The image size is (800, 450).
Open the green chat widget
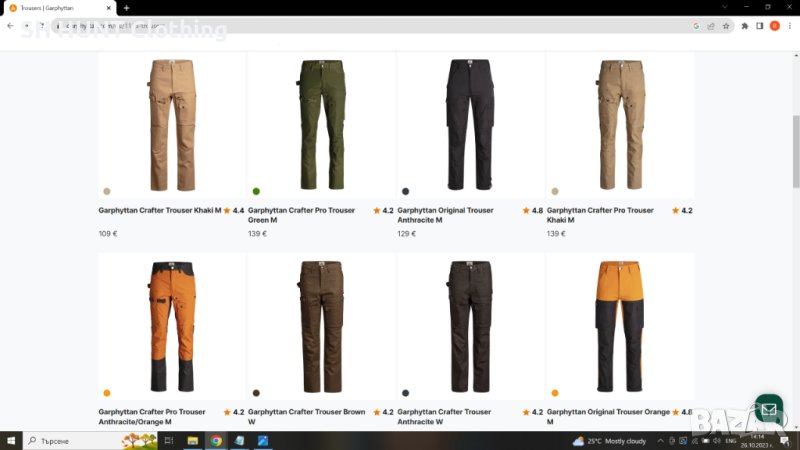point(768,409)
